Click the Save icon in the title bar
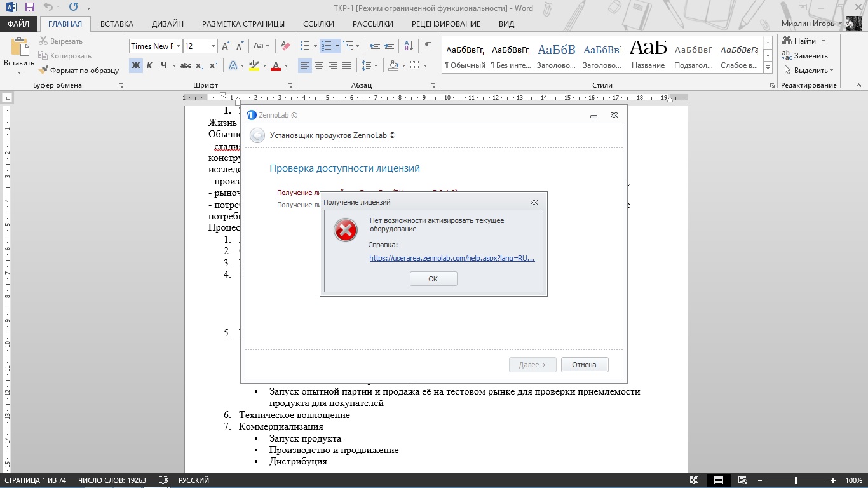The height and width of the screenshot is (488, 868). pos(29,7)
